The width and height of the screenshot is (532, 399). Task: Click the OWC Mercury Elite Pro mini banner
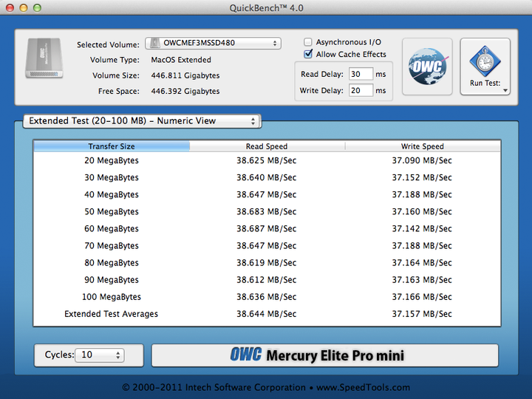(x=324, y=355)
